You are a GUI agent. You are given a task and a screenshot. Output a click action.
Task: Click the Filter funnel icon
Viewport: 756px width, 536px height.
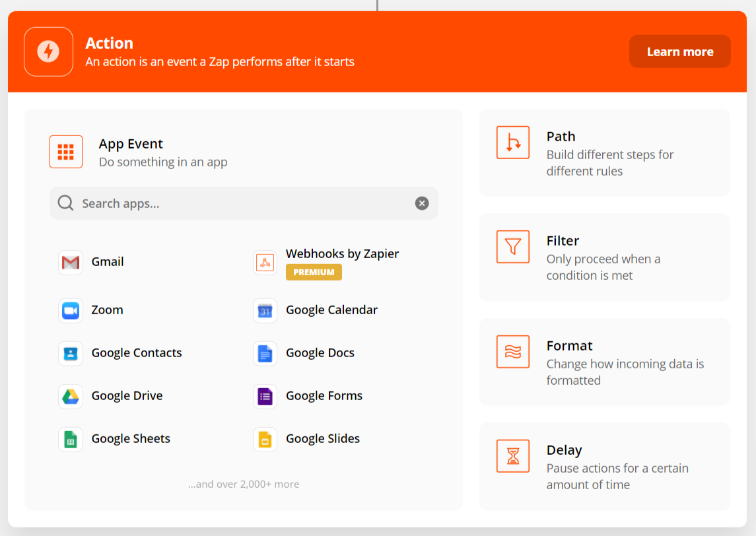click(x=513, y=247)
